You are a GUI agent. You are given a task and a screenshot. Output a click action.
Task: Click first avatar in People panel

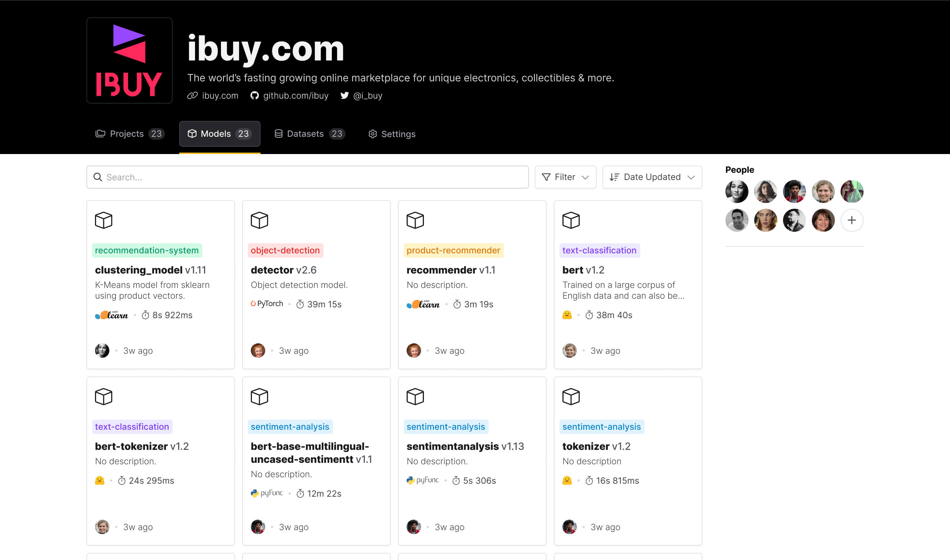point(737,191)
